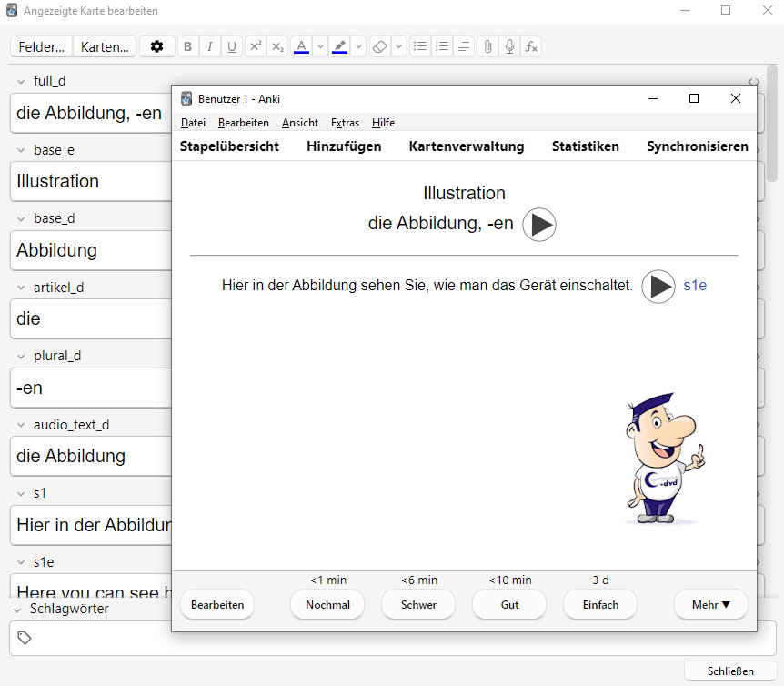
Task: Switch to Kartenverwaltung
Action: (467, 146)
